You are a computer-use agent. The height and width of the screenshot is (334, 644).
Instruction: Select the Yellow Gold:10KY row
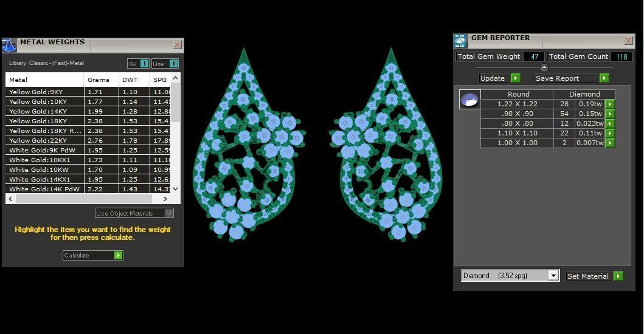point(88,101)
